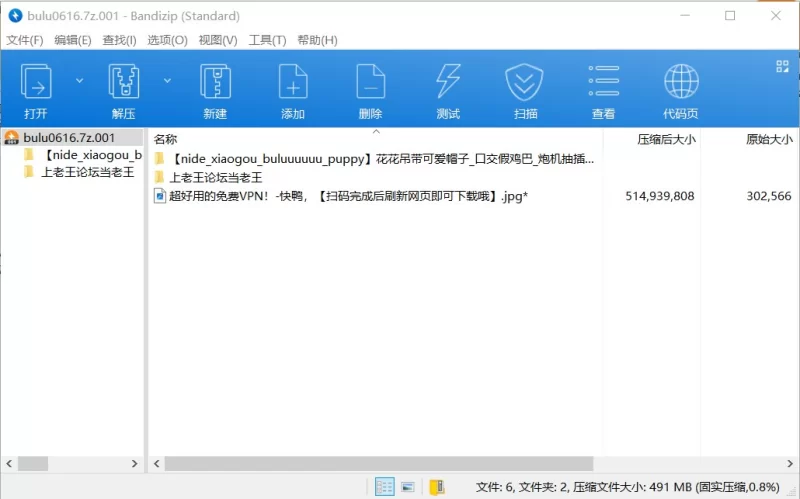This screenshot has height=499, width=800.
Task: Click the archive folder icon in status bar
Action: point(437,487)
